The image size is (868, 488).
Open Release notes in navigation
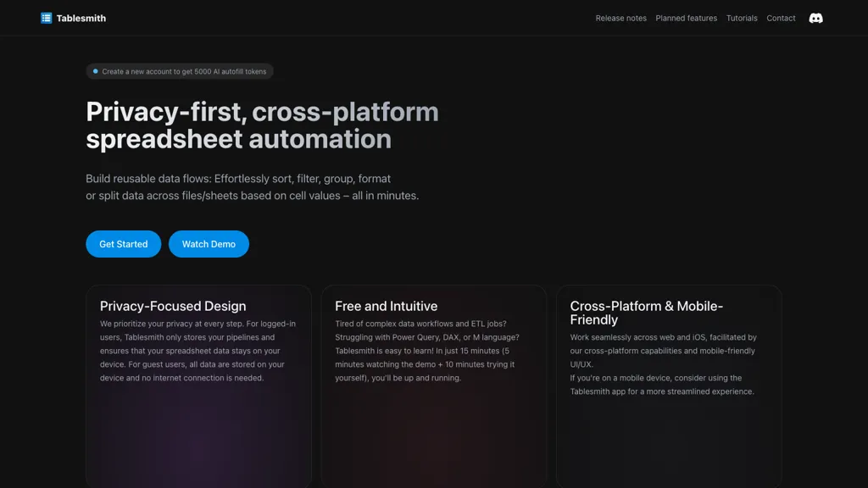tap(620, 19)
